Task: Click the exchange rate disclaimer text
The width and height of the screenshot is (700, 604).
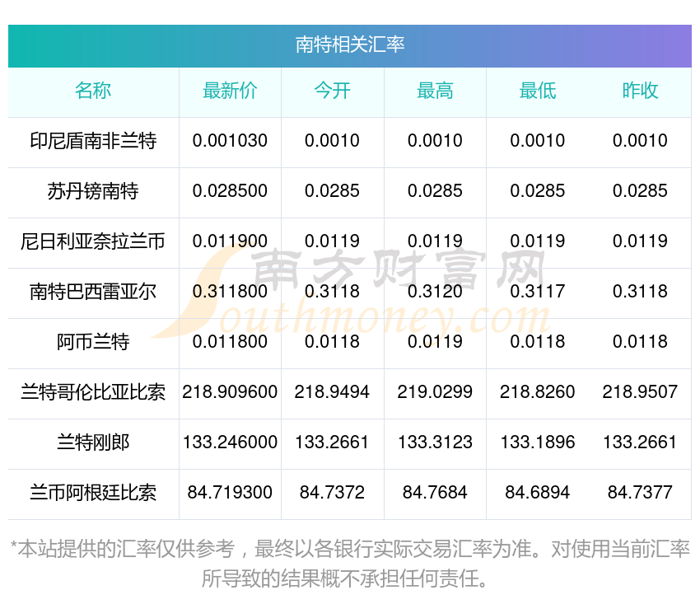Action: (x=349, y=563)
